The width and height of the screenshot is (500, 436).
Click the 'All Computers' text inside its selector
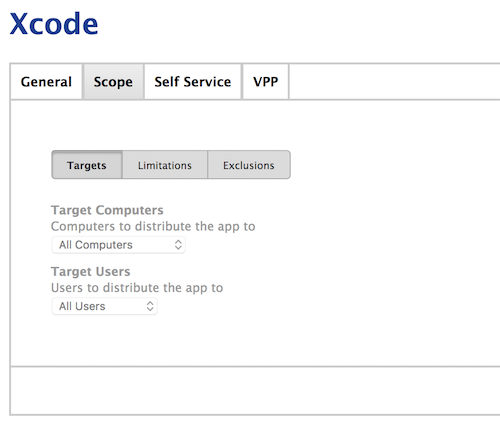(96, 245)
